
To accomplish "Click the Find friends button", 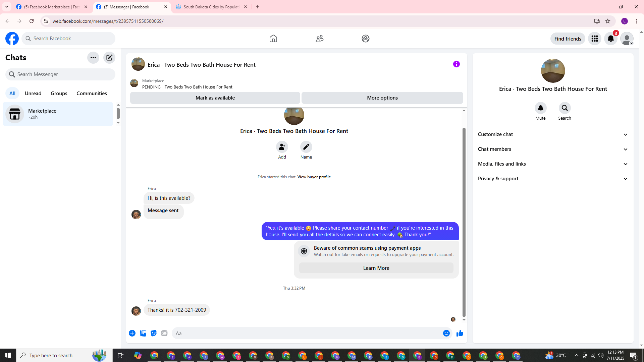I will [568, 39].
